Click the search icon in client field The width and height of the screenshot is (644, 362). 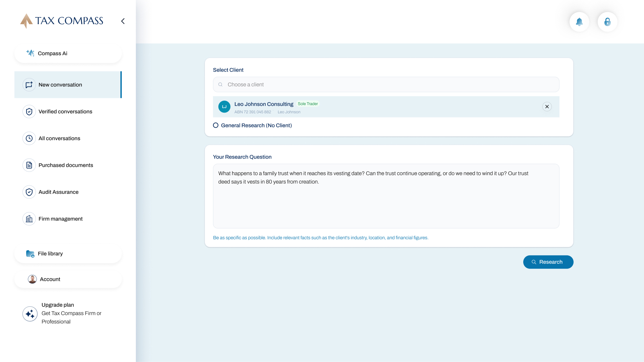pos(220,84)
